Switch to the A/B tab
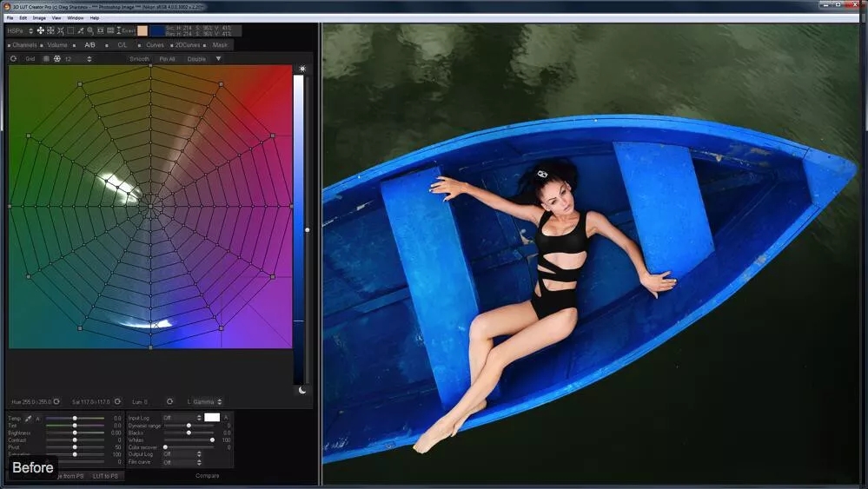 coord(89,45)
